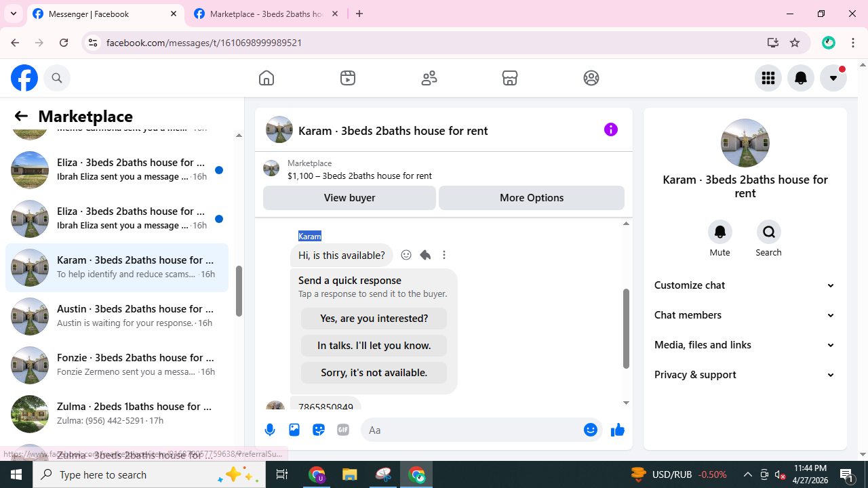Screen dimensions: 868x488
Task: Open File Explorer from taskbar
Action: [x=350, y=474]
